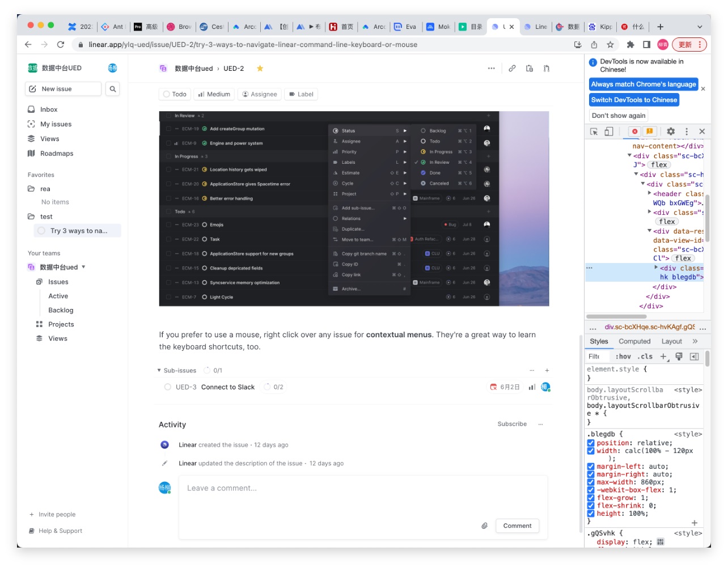Click Switch DevTools to Chinese

click(x=634, y=100)
